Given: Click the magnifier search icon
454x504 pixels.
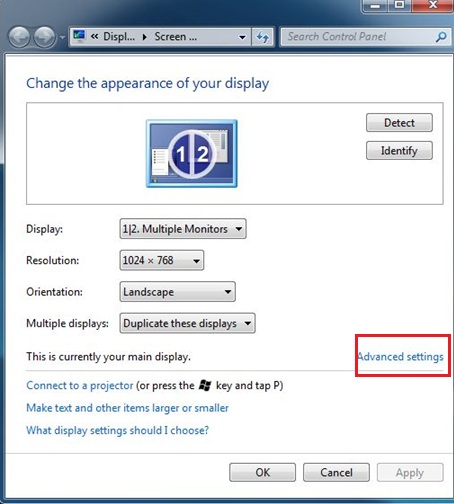Looking at the screenshot, I should click(441, 37).
